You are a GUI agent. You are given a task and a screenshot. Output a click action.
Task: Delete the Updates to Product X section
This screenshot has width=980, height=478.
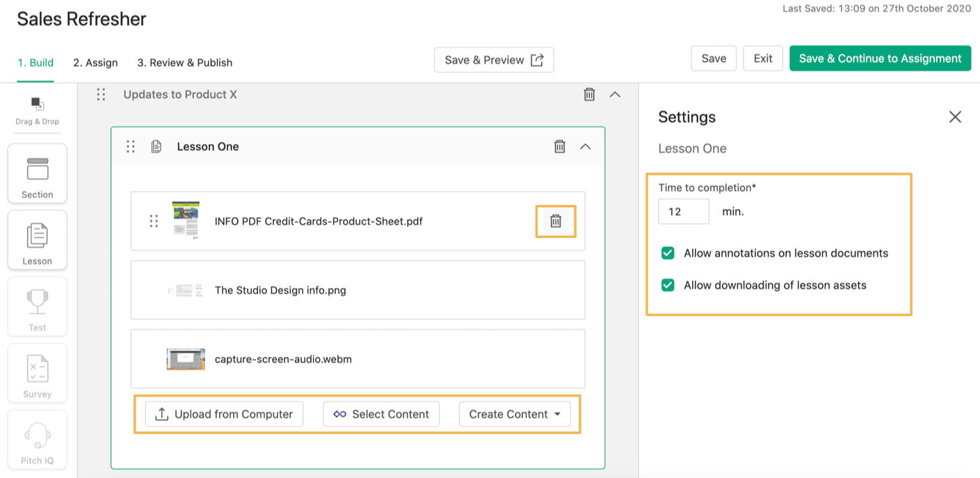(589, 95)
